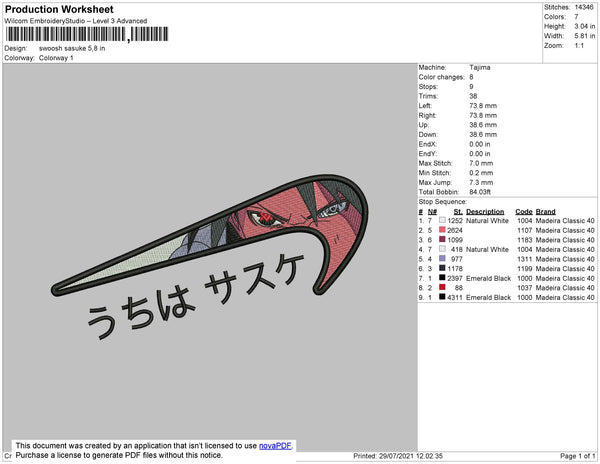Click the 'N#' column header
Screen dimensions: 600x464
pos(432,212)
